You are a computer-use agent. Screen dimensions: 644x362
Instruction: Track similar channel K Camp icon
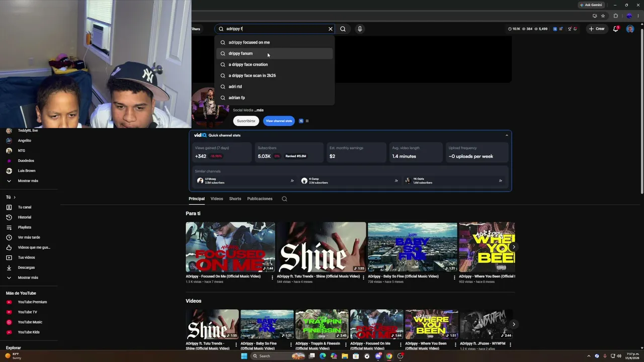[x=396, y=180]
